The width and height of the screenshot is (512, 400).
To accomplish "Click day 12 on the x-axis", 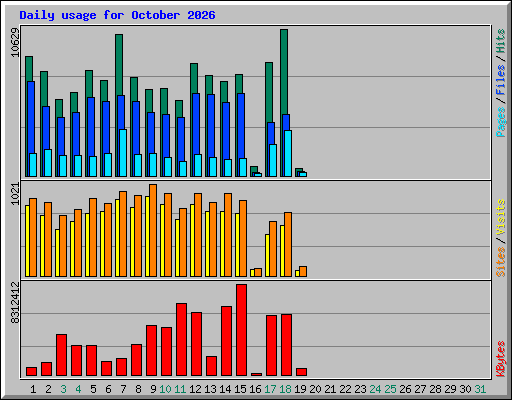I will point(195,389).
